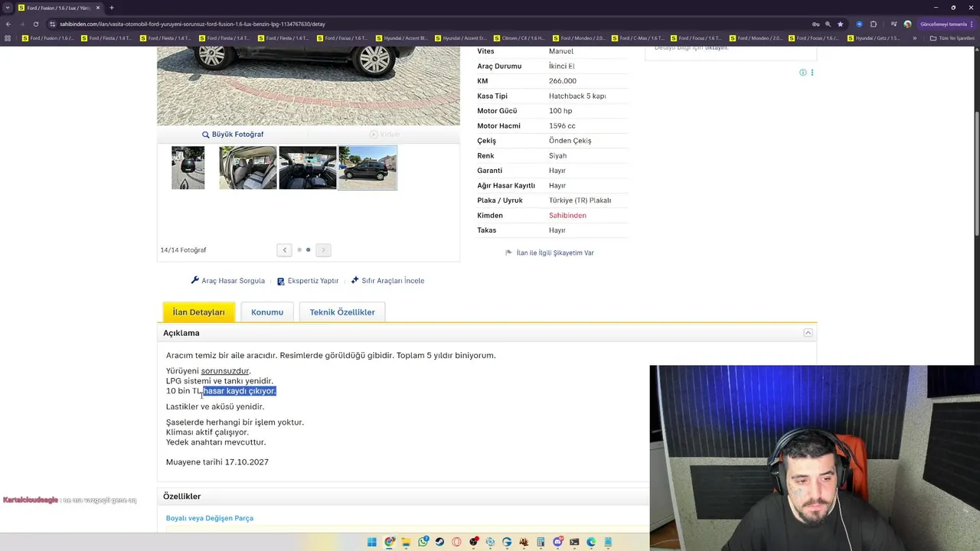980x551 pixels.
Task: Open the Ford / C-Max bookmark
Action: (x=637, y=38)
